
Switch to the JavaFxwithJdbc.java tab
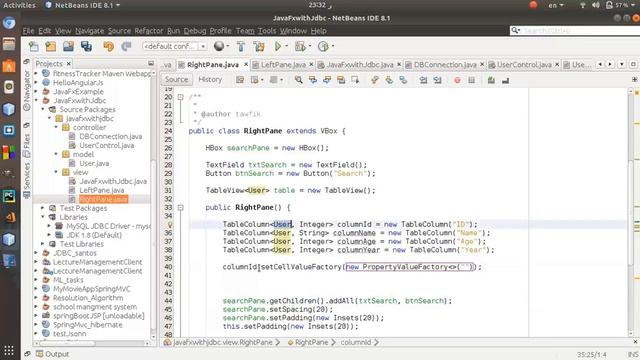[x=360, y=64]
